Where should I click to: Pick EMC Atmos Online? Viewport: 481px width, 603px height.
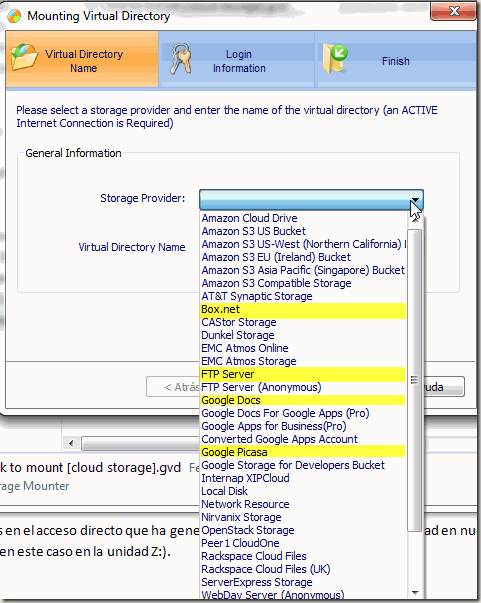point(303,348)
